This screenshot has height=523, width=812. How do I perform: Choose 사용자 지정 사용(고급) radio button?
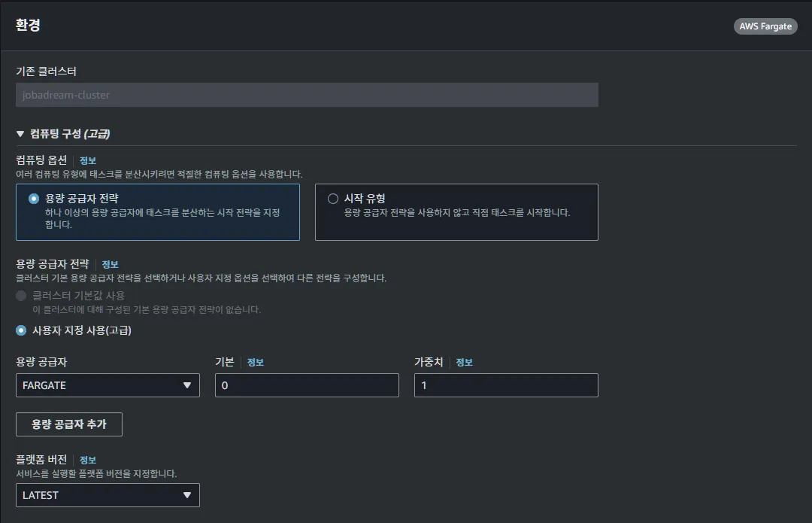click(21, 330)
